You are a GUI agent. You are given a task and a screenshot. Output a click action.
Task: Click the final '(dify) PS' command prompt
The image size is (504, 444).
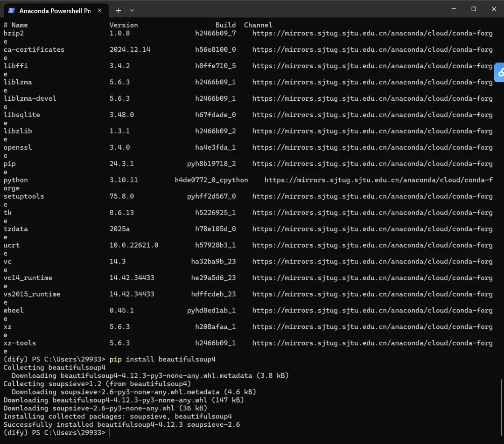(55, 433)
